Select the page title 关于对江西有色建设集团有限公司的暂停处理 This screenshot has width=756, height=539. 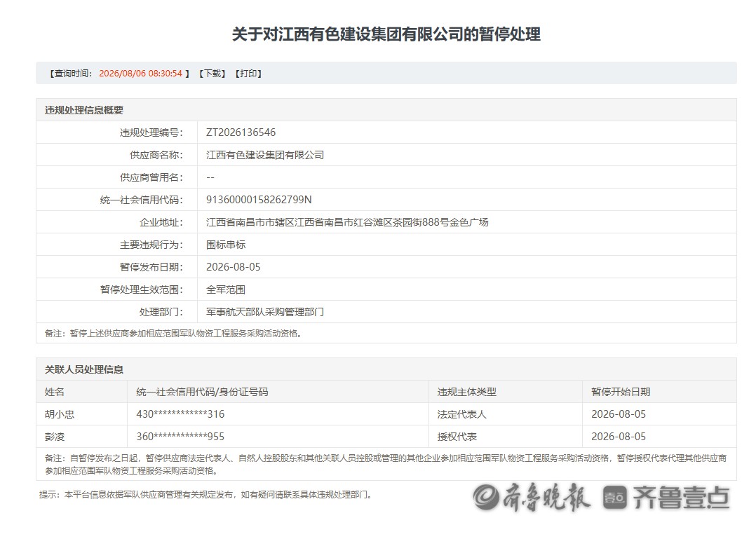[x=386, y=34]
